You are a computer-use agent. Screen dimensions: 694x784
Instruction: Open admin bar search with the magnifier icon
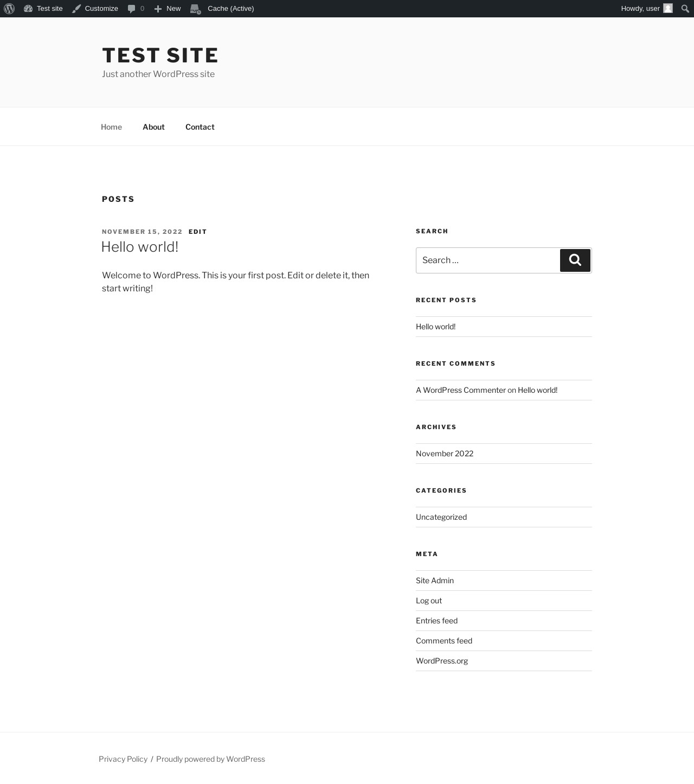(685, 8)
